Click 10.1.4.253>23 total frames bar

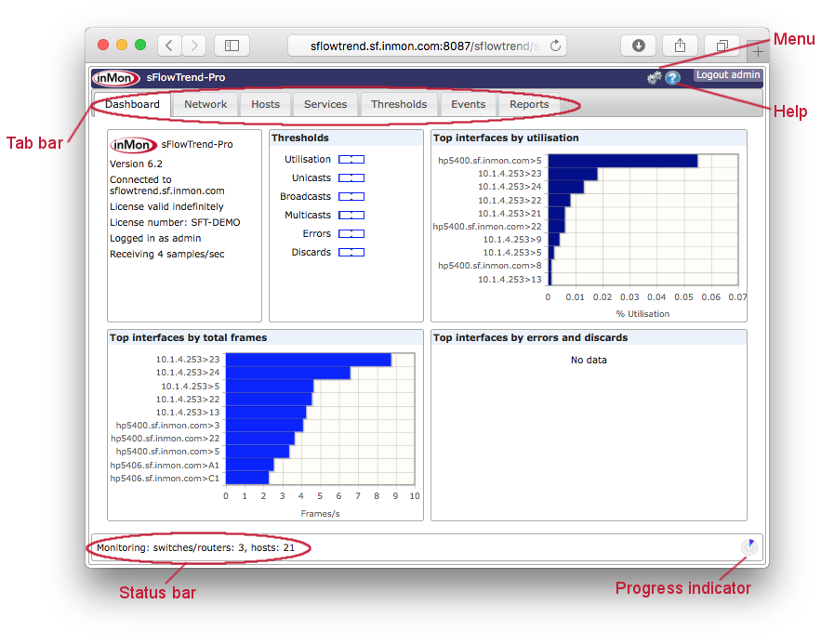pyautogui.click(x=309, y=360)
